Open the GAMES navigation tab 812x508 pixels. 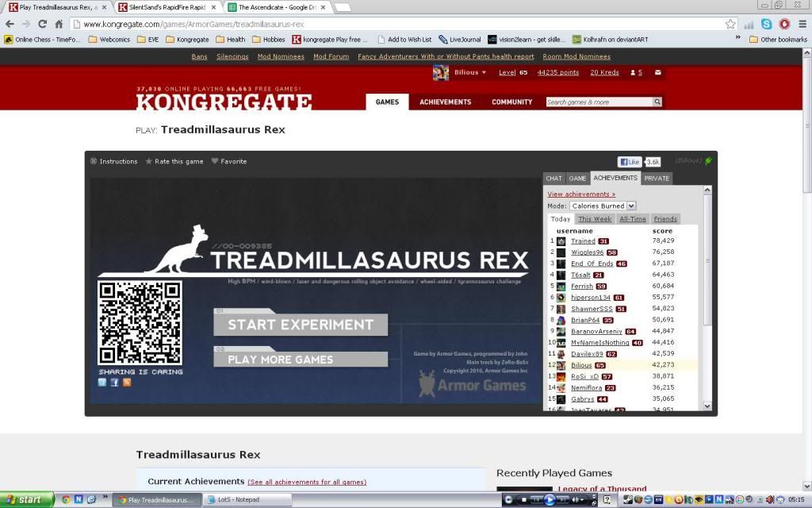tap(387, 102)
